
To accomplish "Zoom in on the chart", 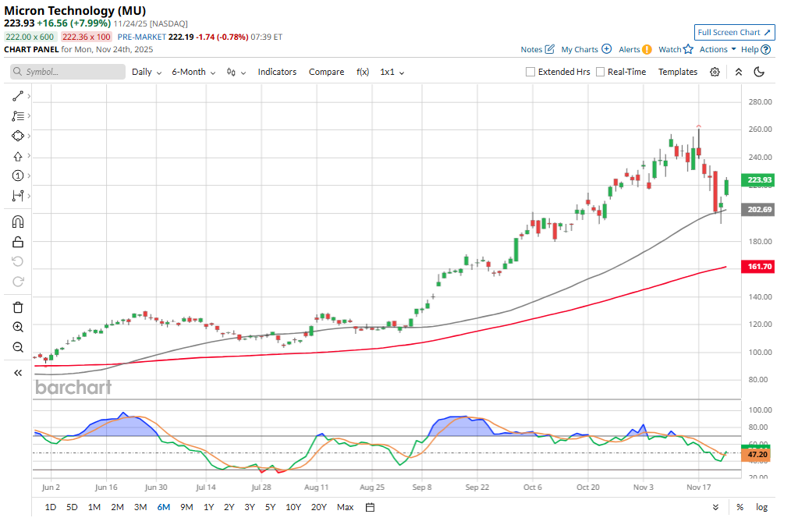I will coord(18,327).
